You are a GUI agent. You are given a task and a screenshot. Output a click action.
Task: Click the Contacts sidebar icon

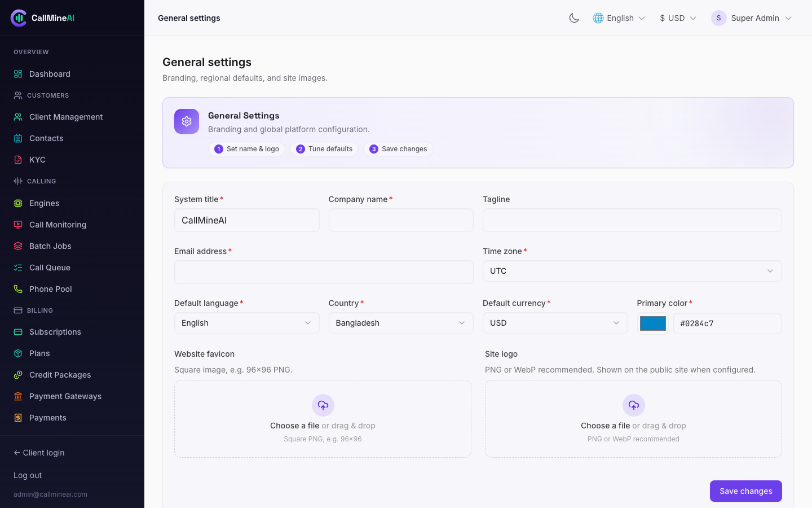point(18,138)
